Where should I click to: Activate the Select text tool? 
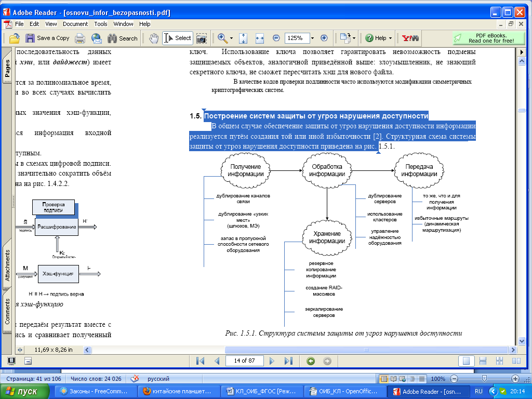pyautogui.click(x=178, y=38)
